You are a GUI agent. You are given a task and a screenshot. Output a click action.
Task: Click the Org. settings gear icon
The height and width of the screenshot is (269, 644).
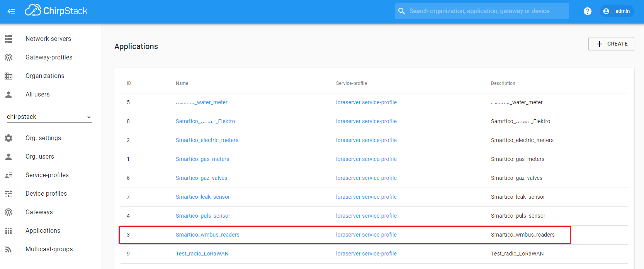[x=8, y=138]
